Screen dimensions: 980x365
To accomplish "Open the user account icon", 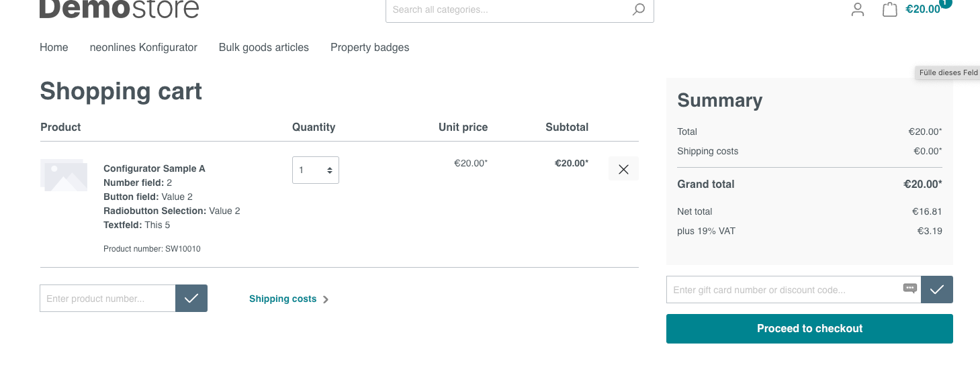I will 858,9.
